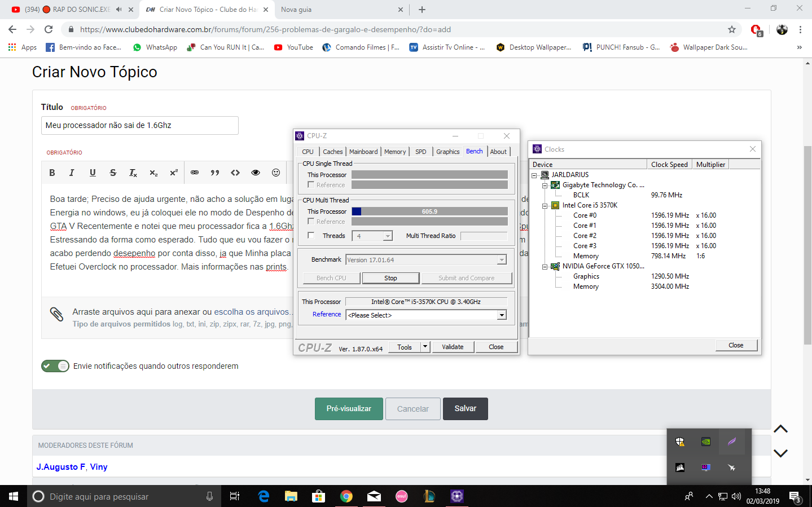Open File Explorer from the taskbar

[291, 496]
